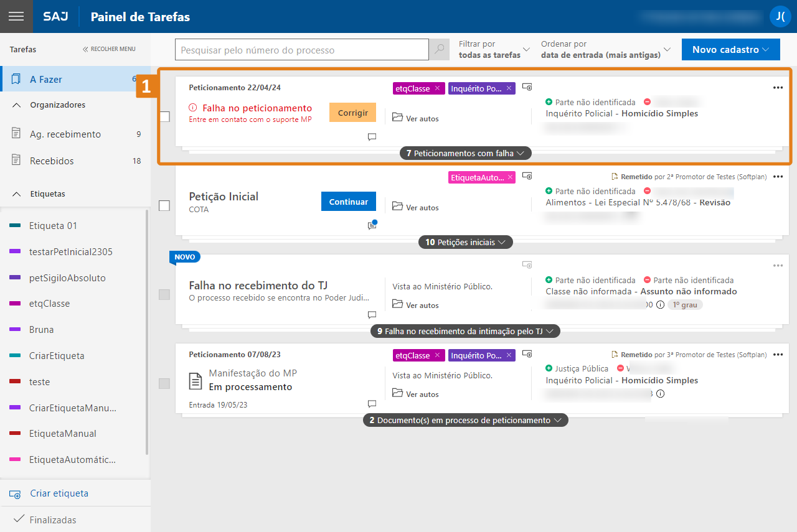Open the comment icon with blue dot on Petição Inicial
797x532 pixels.
[372, 226]
